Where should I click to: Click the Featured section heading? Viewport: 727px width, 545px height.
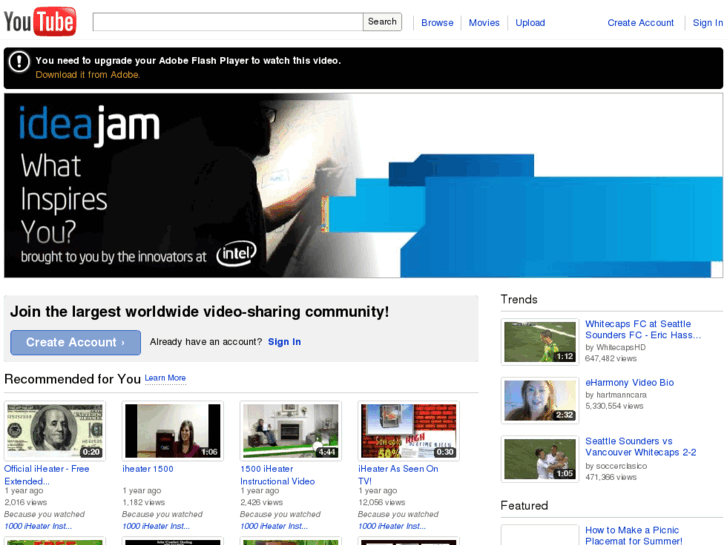[524, 506]
